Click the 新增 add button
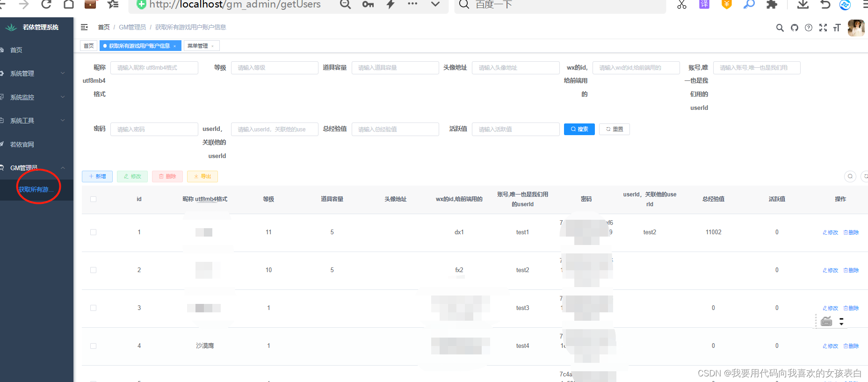The width and height of the screenshot is (868, 382). (97, 176)
